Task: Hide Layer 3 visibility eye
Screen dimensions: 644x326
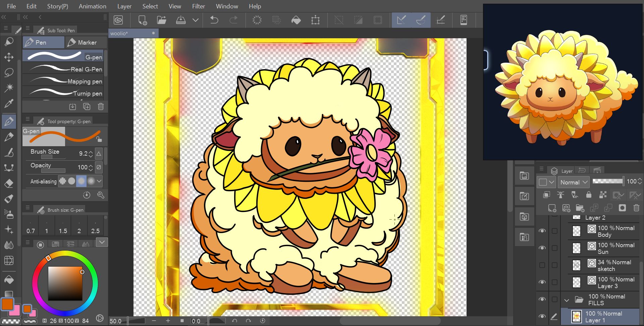Action: click(542, 282)
